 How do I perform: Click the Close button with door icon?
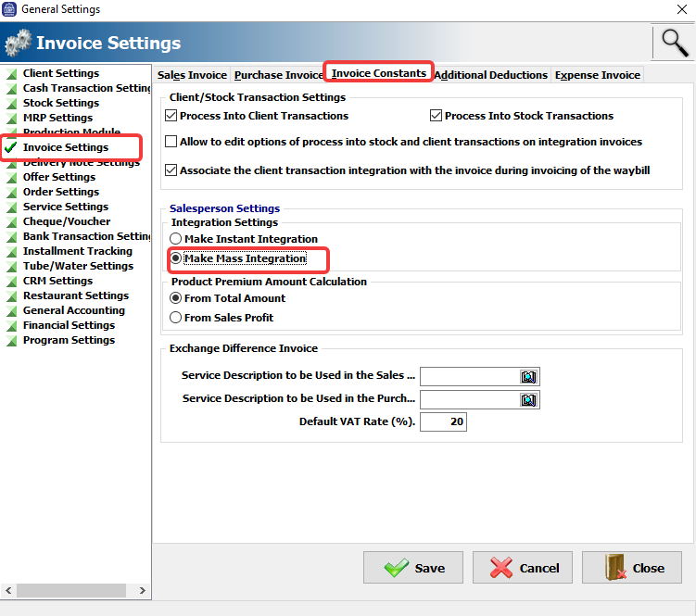[x=632, y=568]
